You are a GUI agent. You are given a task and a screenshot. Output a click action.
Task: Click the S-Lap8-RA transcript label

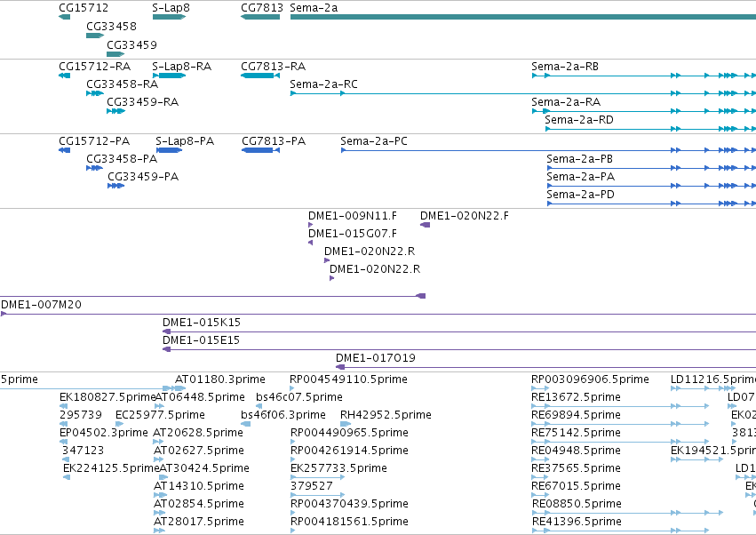pos(182,66)
